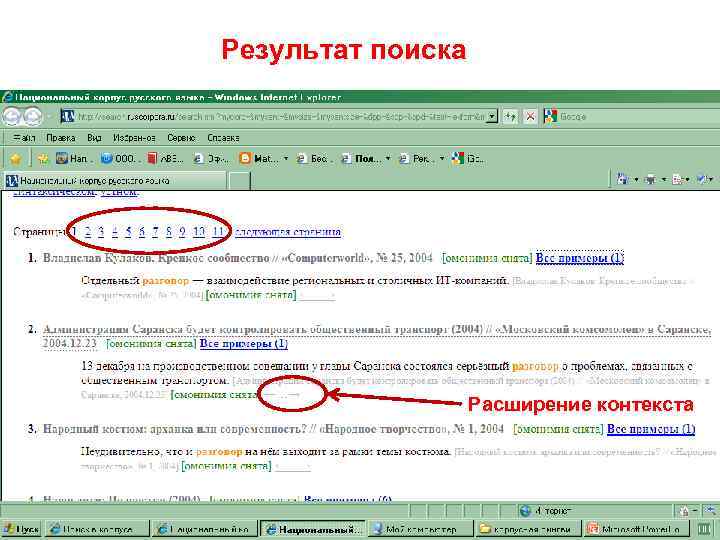This screenshot has height=540, width=720.
Task: Open the 'Справка' menu
Action: point(223,138)
